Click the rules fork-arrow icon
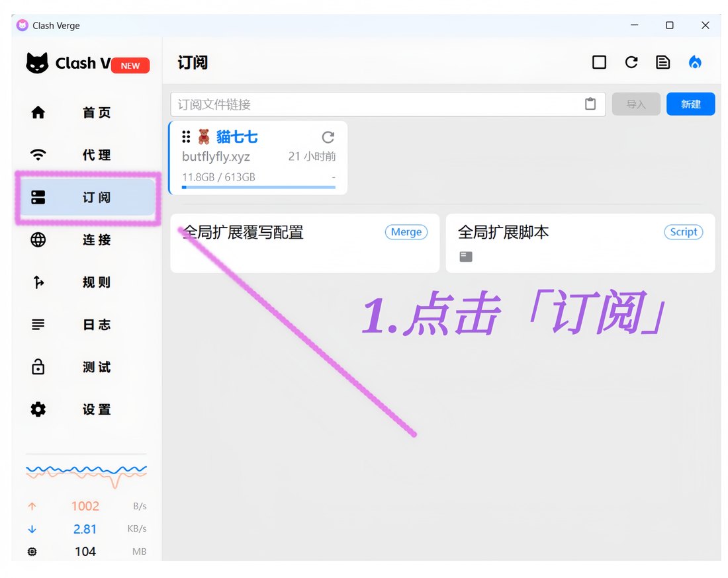Image resolution: width=728 pixels, height=578 pixels. point(38,282)
